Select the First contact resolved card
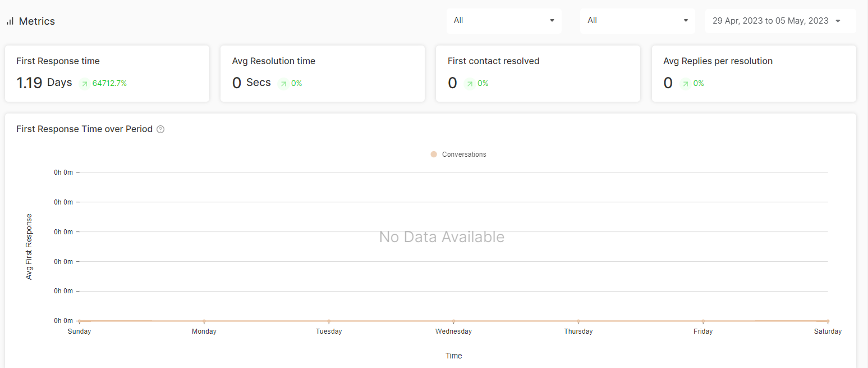868x368 pixels. click(x=538, y=74)
